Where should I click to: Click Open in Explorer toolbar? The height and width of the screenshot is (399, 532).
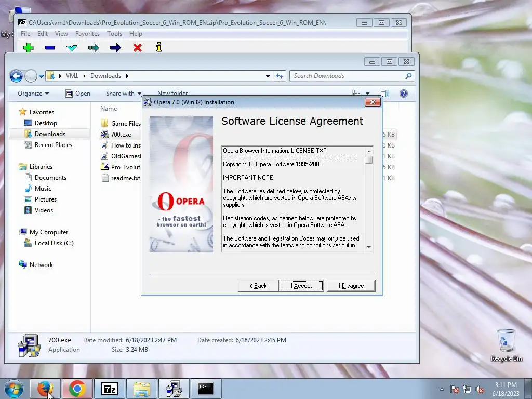coord(78,94)
